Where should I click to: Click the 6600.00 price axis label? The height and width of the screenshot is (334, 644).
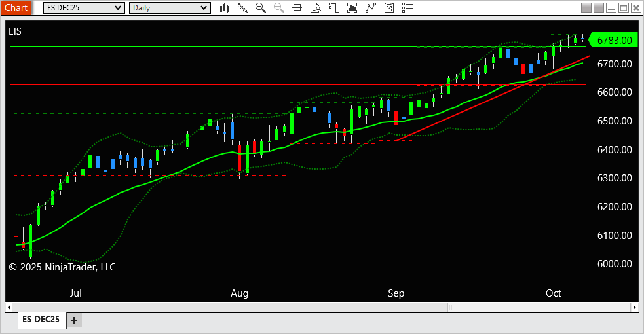[x=615, y=92]
